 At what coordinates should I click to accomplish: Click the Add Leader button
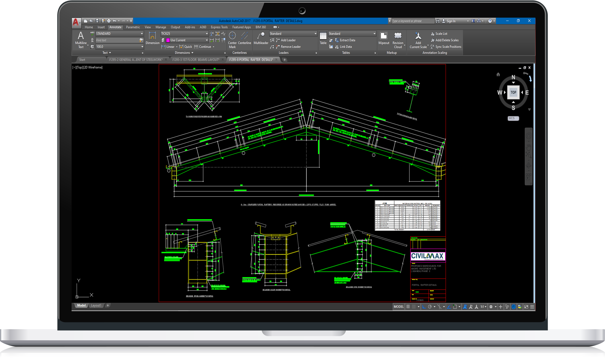pos(288,40)
